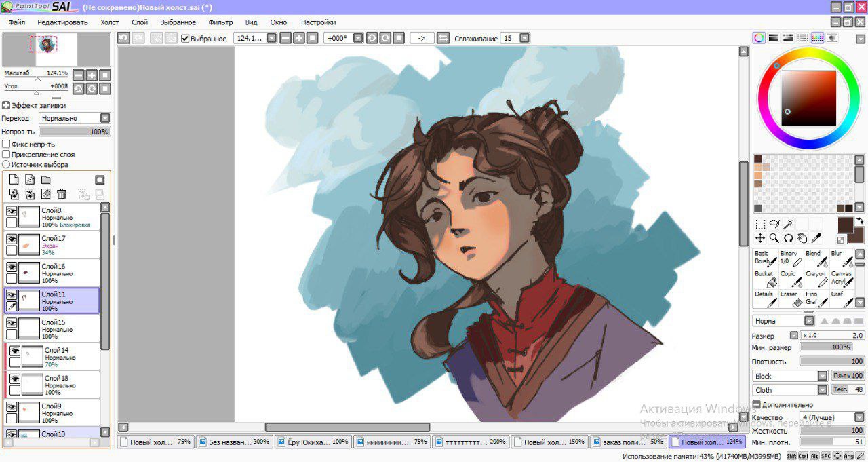Click the Плотность density slider
868x462 pixels.
click(x=832, y=362)
